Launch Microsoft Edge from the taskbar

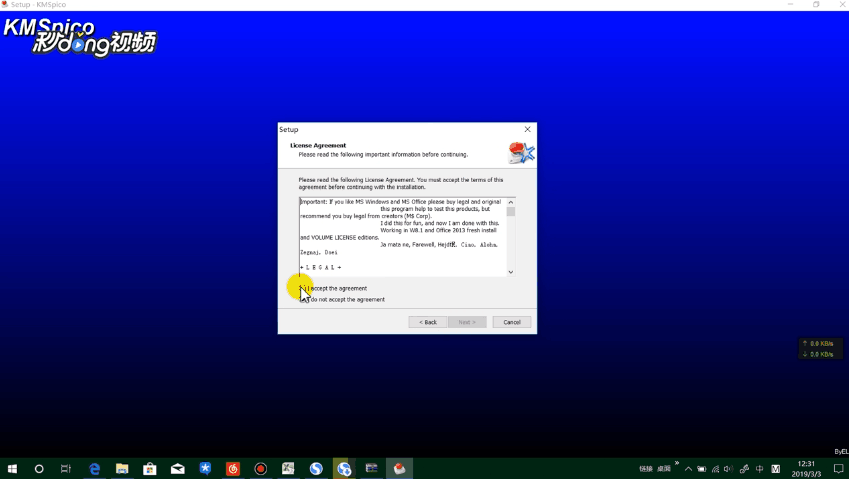tap(95, 468)
